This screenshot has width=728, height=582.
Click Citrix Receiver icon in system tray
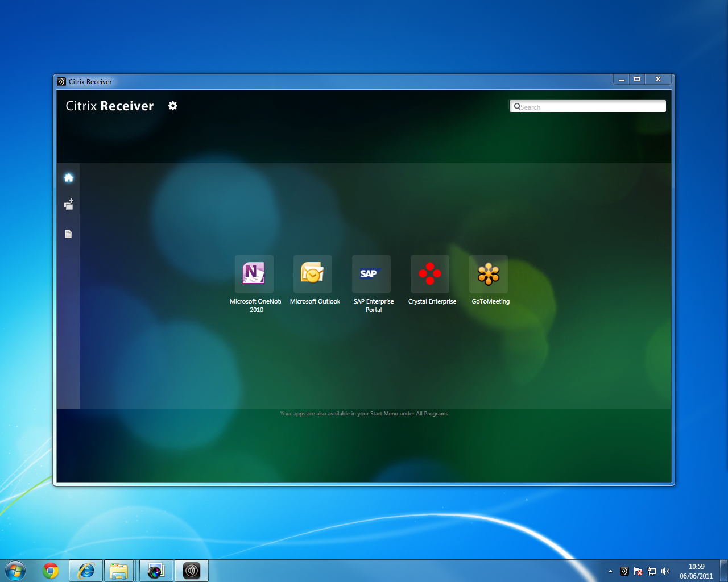[x=624, y=571]
